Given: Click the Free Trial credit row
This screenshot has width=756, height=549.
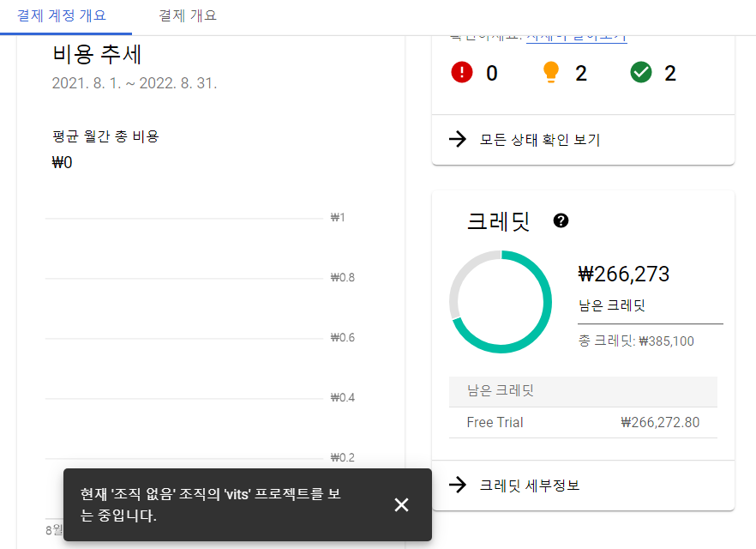Looking at the screenshot, I should coord(583,423).
